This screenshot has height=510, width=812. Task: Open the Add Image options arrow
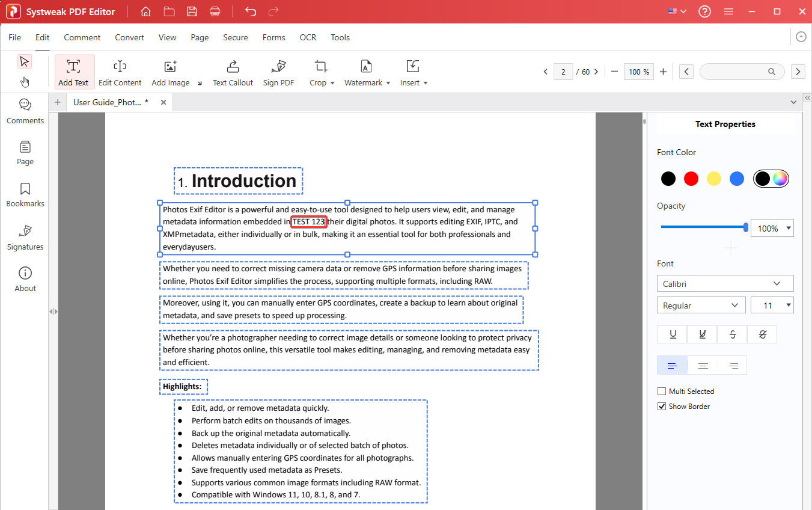tap(200, 83)
